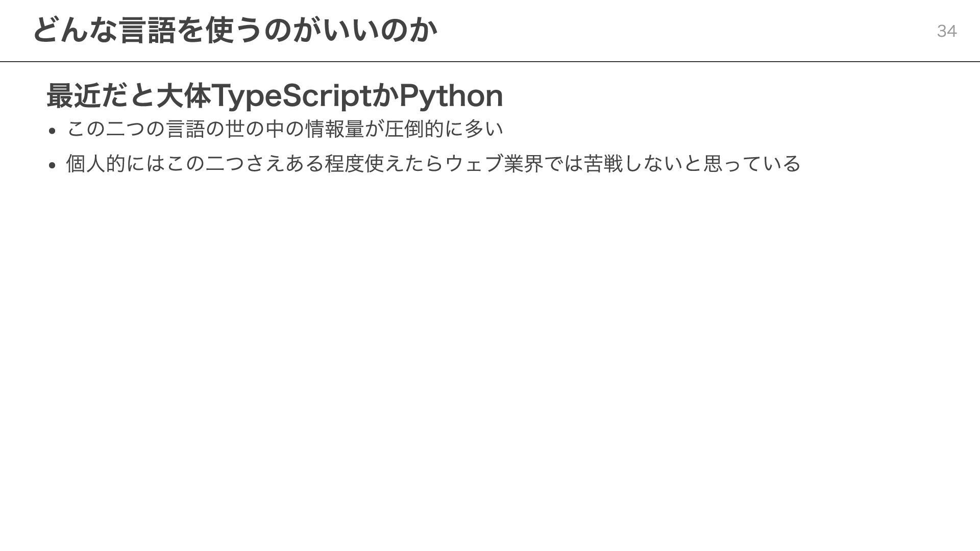Select the first bullet about 情報量
Screen dimensions: 980x551
285,129
